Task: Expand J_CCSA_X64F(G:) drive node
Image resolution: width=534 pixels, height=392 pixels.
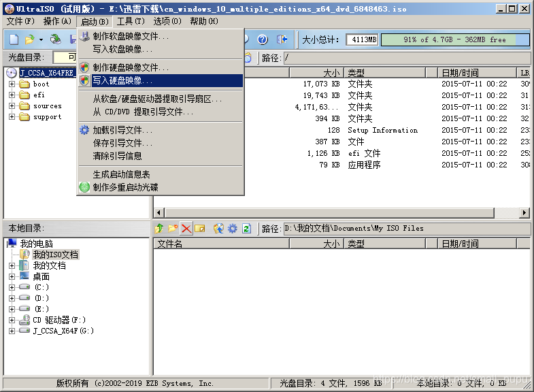Action: (12, 331)
